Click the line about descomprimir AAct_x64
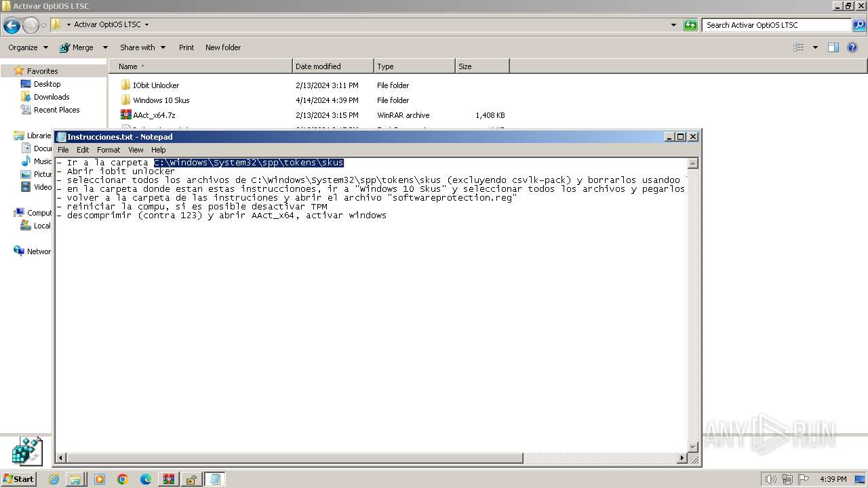The image size is (868, 488). [222, 216]
